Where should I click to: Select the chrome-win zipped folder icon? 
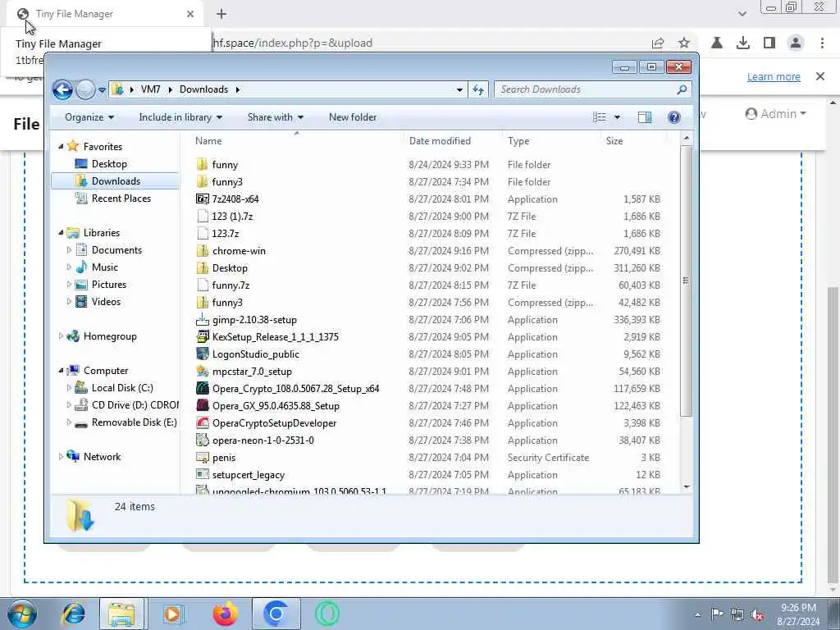[x=203, y=251]
